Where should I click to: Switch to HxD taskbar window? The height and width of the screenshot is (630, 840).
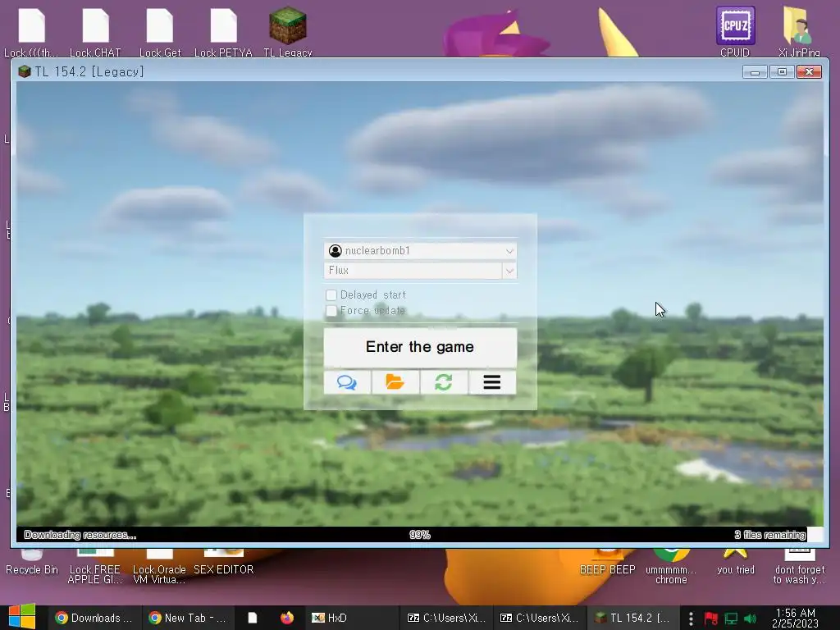pyautogui.click(x=354, y=618)
